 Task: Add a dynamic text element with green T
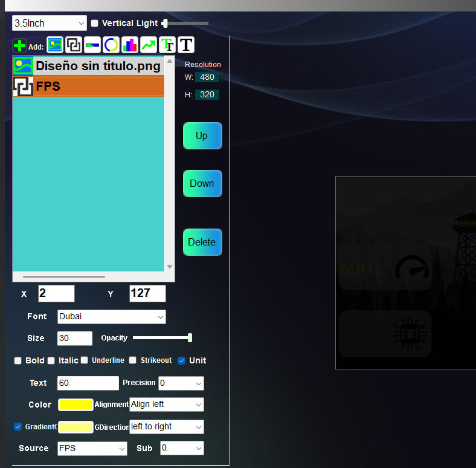(167, 45)
